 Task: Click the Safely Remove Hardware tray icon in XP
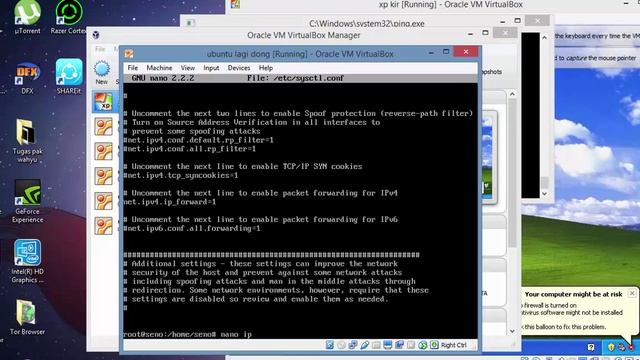coord(621,347)
